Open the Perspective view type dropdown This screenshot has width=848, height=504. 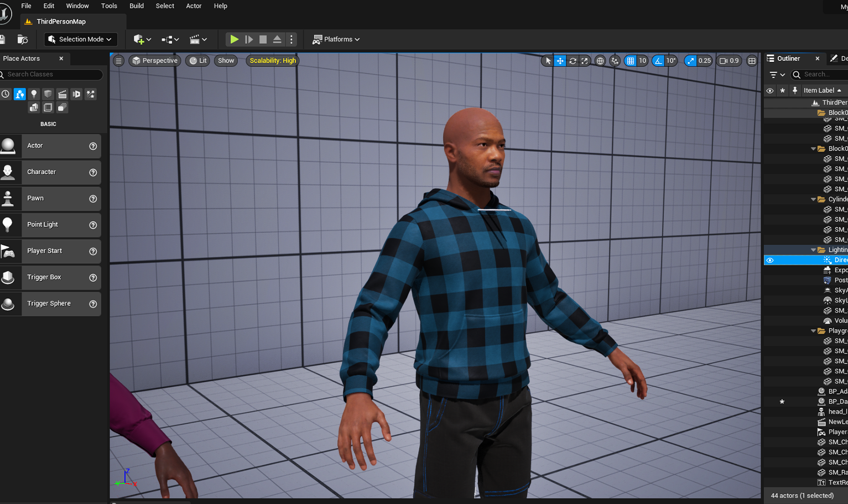(x=155, y=61)
